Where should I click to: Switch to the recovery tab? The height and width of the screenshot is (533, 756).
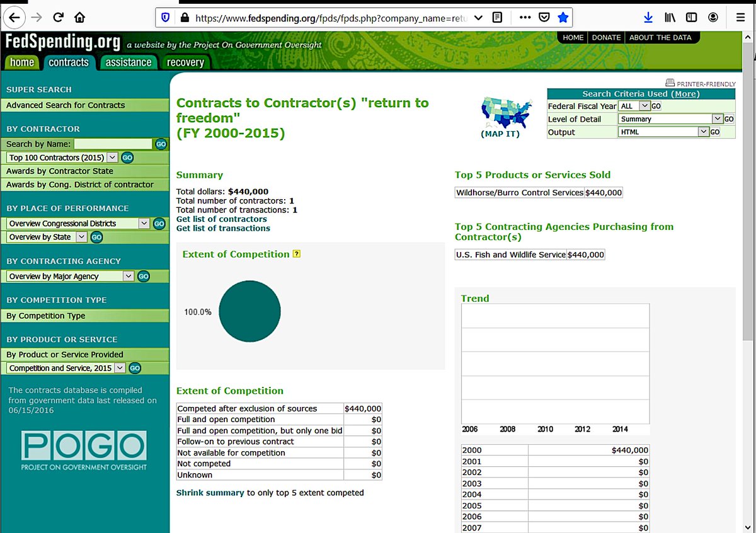click(185, 62)
